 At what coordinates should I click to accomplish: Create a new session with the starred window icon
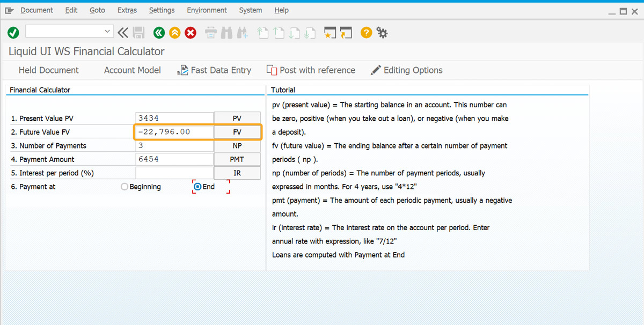coord(330,33)
